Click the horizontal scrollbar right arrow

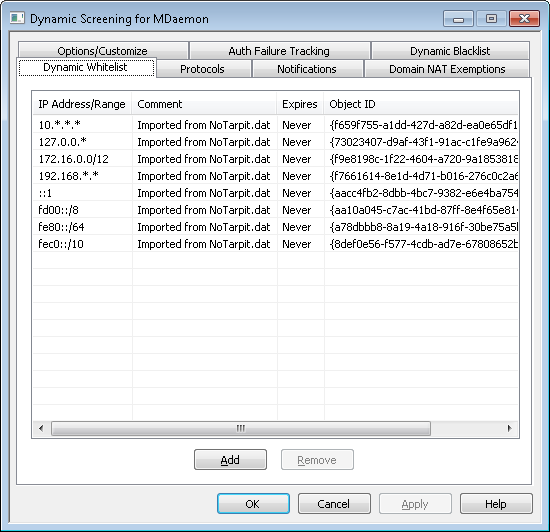(510, 428)
